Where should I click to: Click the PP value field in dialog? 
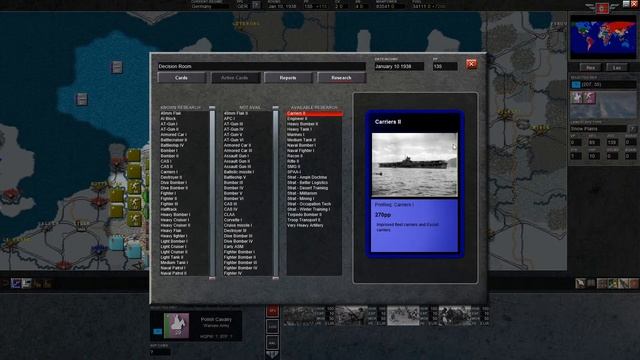coord(445,66)
